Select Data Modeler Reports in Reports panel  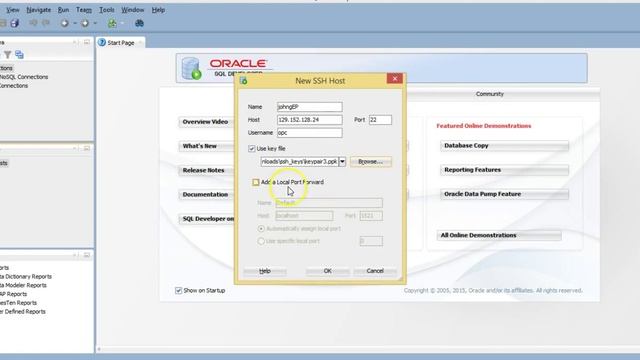pos(23,285)
